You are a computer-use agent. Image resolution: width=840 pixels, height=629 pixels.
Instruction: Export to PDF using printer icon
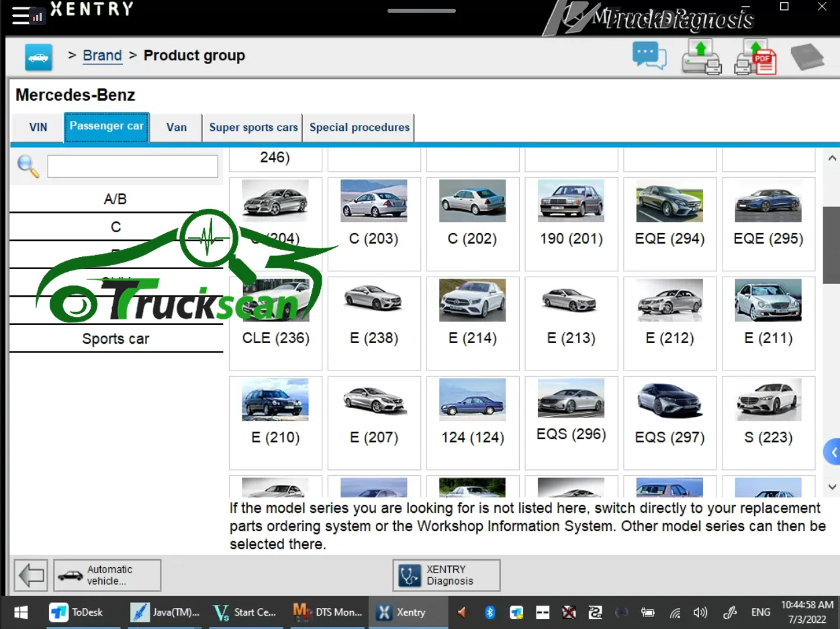755,56
